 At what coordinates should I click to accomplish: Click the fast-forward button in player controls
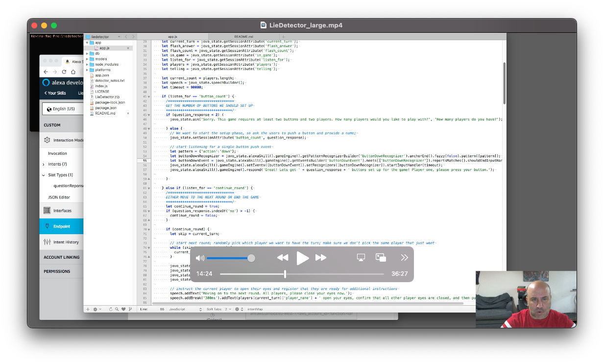[321, 258]
